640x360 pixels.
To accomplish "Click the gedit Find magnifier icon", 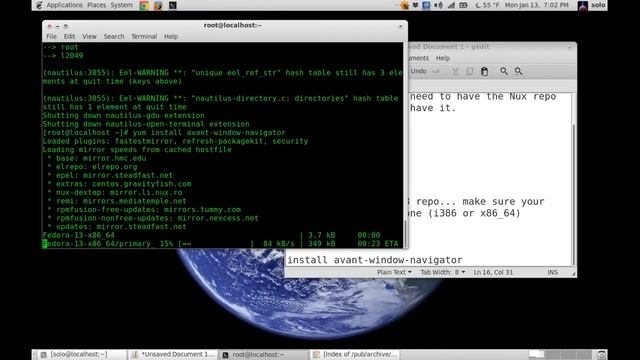I will click(x=504, y=71).
